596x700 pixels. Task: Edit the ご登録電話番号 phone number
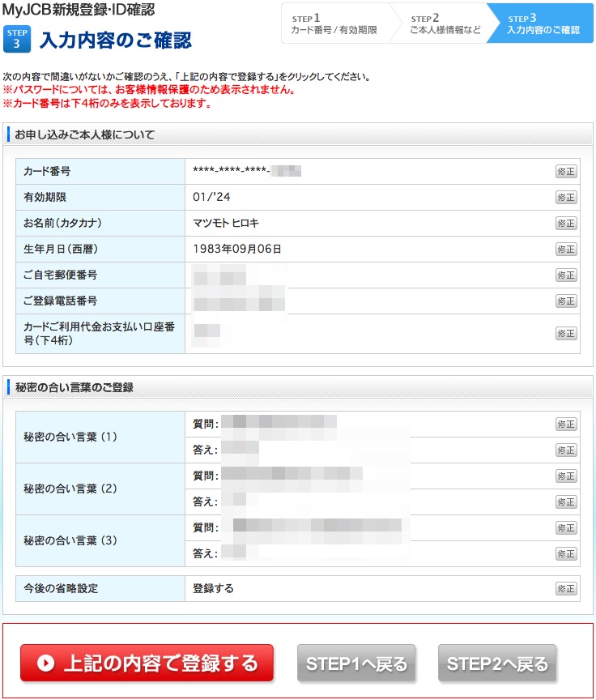(566, 301)
